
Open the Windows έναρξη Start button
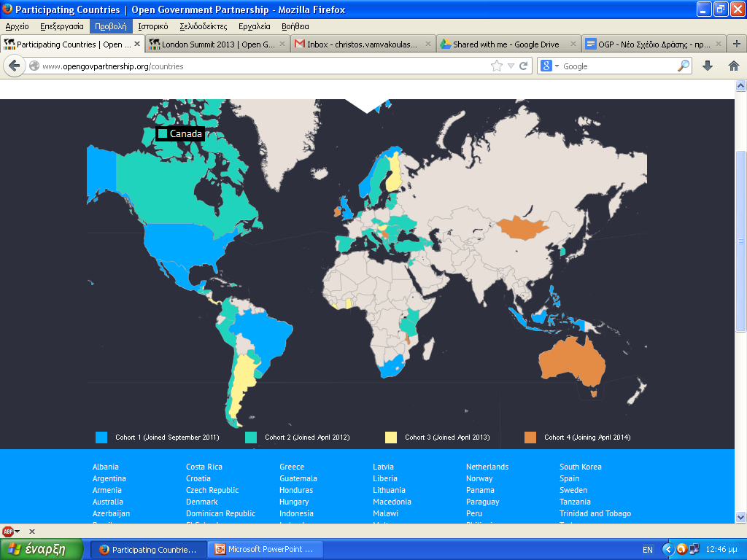42,549
